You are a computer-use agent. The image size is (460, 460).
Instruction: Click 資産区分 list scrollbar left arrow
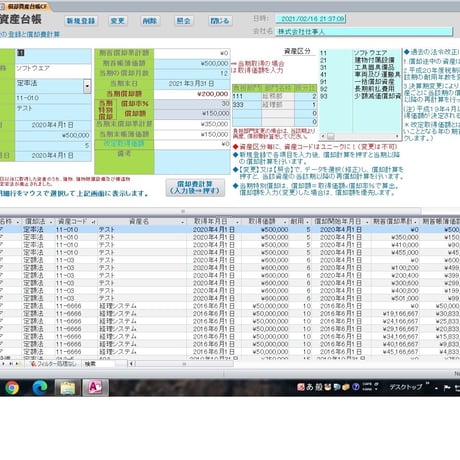[322, 136]
